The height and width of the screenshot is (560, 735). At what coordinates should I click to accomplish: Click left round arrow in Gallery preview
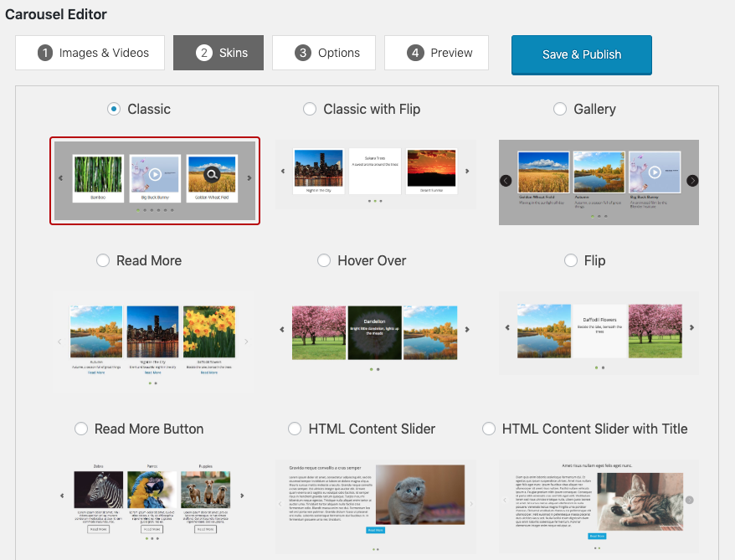506,180
